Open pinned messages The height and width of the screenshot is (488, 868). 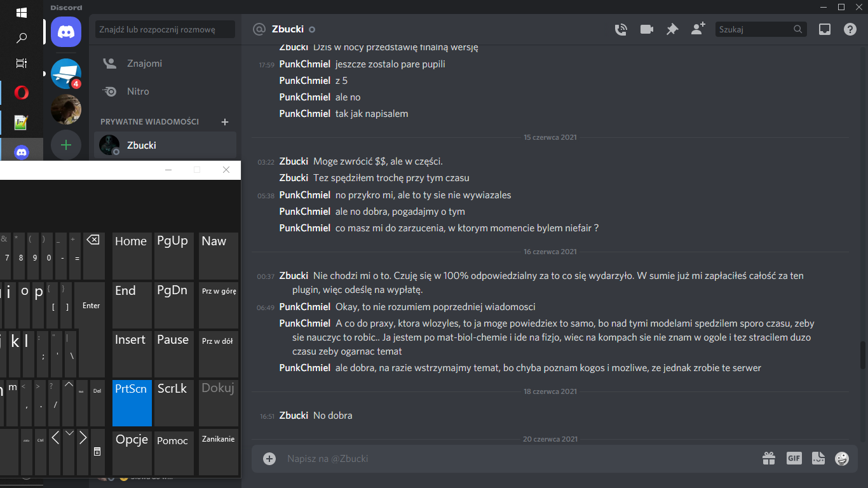[672, 29]
